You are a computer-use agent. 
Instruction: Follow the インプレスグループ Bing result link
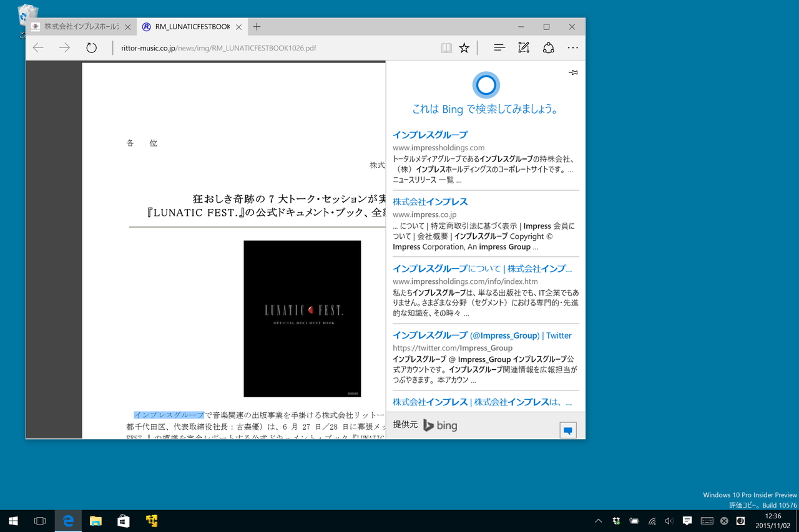429,134
